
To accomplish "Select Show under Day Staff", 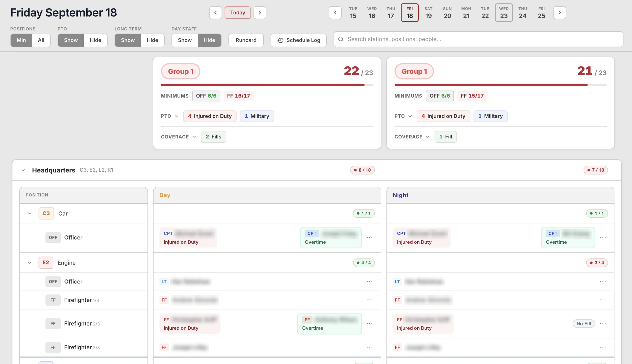I will click(185, 40).
